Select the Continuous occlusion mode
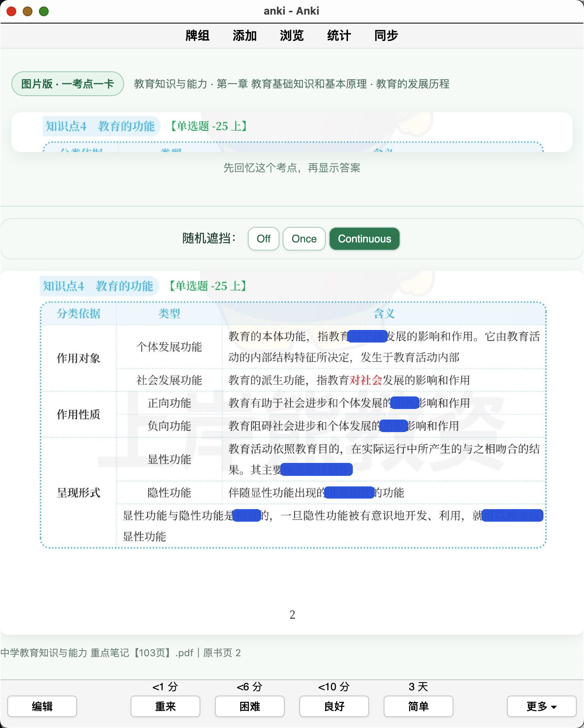The height and width of the screenshot is (728, 584). click(365, 239)
